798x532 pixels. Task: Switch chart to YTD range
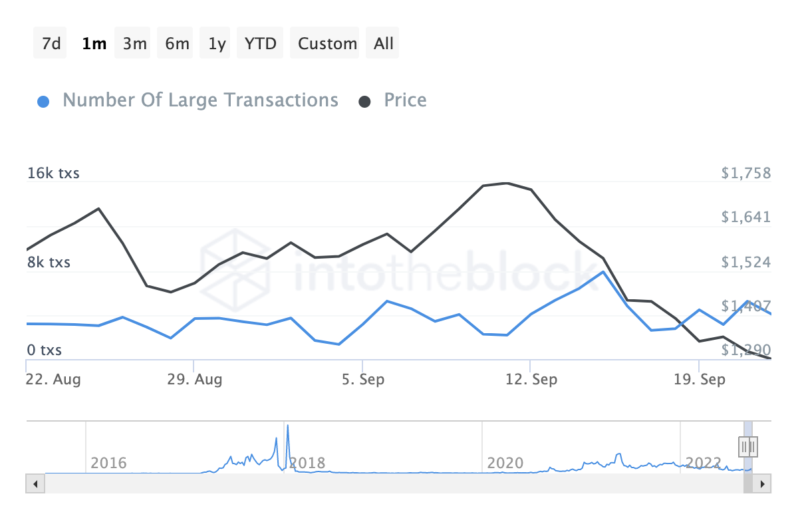[x=260, y=44]
